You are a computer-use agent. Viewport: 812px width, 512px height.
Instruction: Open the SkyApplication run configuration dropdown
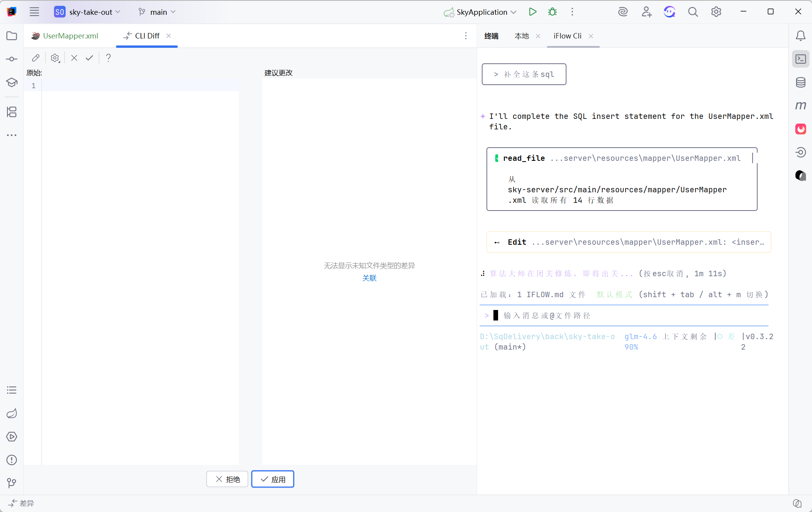pos(481,12)
